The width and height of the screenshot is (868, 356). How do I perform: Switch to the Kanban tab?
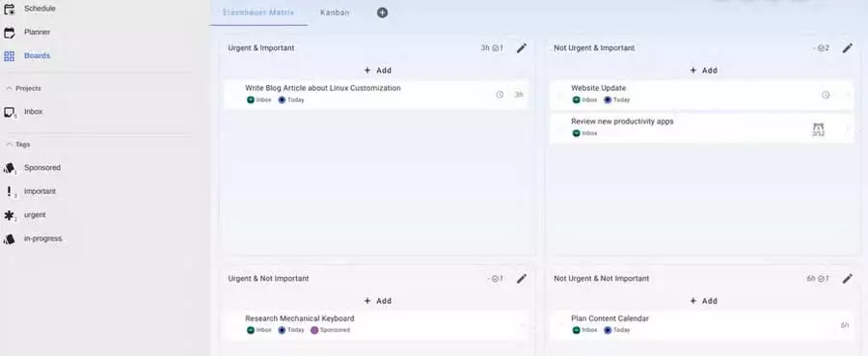click(335, 13)
